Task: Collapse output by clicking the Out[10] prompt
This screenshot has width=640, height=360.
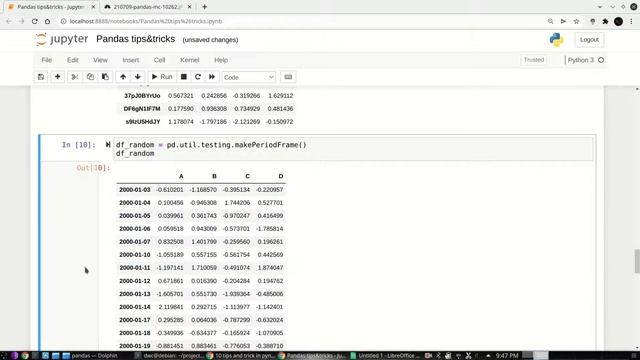Action: tap(93, 168)
